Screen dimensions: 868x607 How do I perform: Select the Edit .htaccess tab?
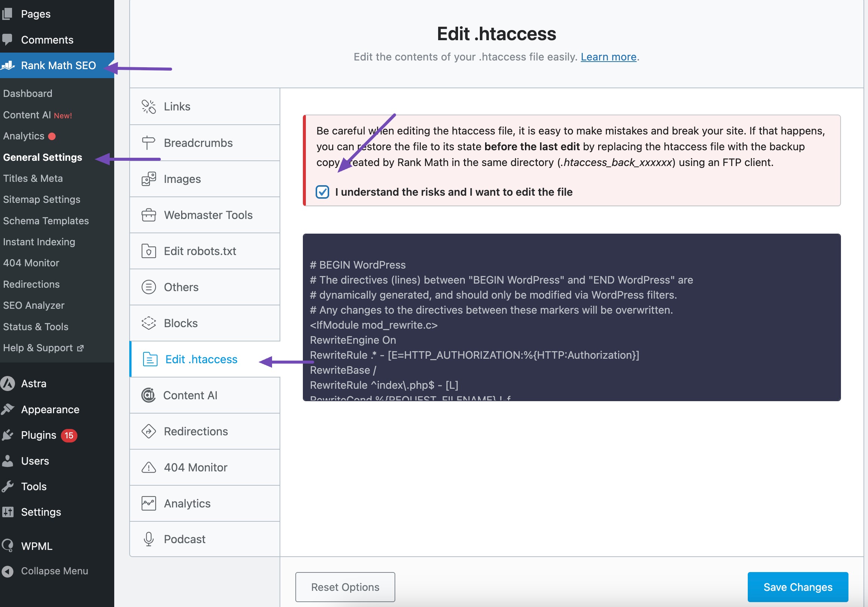point(204,359)
